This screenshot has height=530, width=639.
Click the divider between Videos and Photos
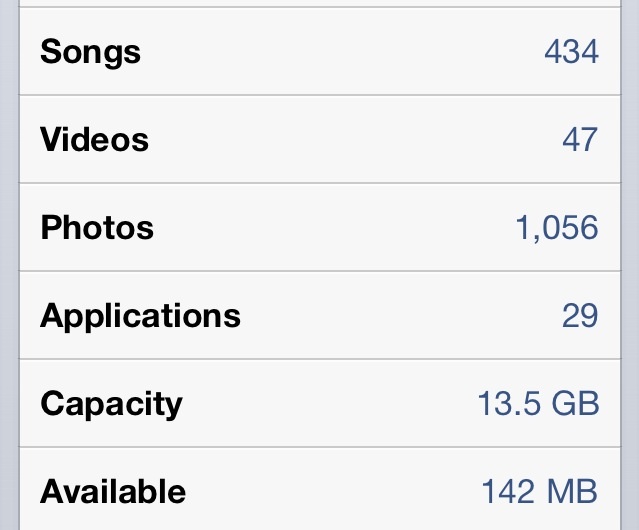tap(320, 183)
